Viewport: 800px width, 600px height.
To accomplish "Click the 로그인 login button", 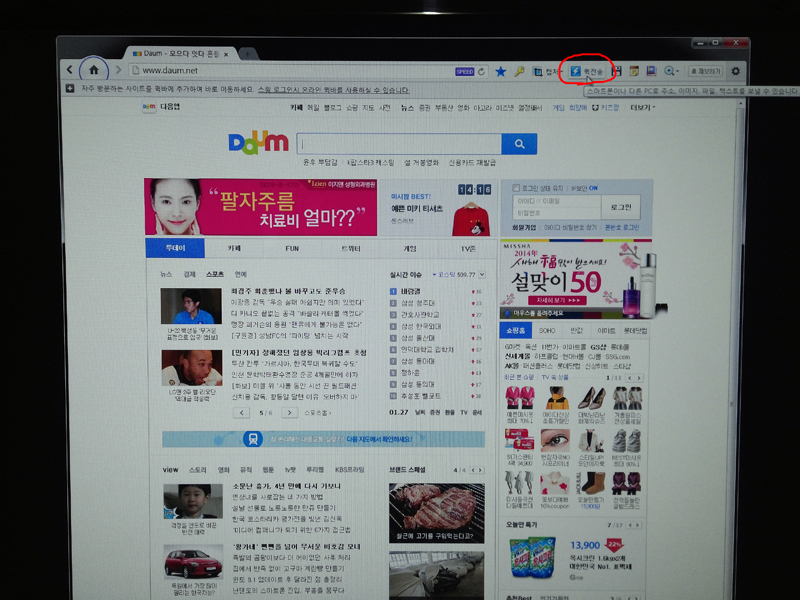I will [x=620, y=207].
